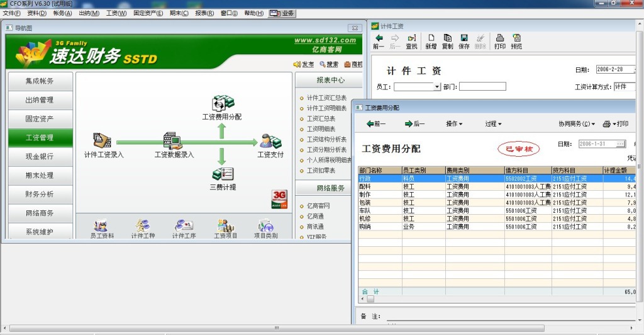Open 过程 dropdown menu

coord(493,123)
